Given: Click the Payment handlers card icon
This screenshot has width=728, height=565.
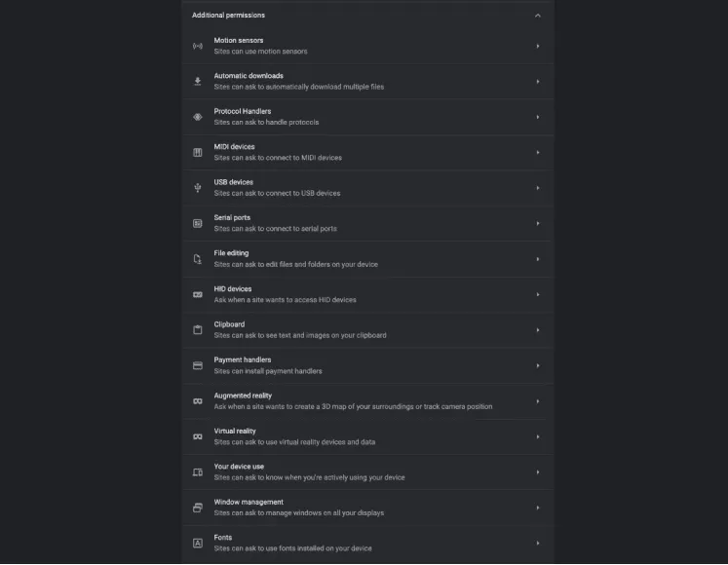Looking at the screenshot, I should pos(198,365).
